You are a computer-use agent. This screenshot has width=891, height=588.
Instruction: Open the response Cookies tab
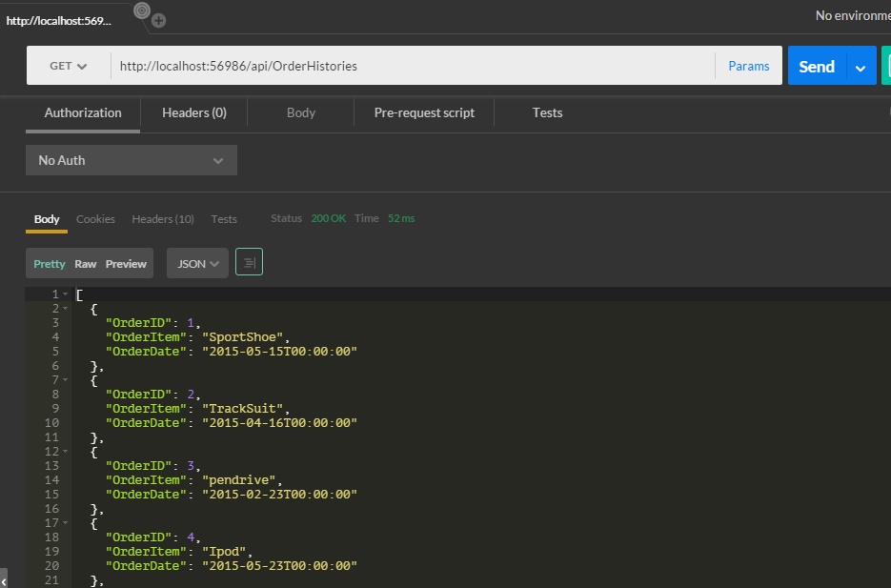tap(95, 219)
